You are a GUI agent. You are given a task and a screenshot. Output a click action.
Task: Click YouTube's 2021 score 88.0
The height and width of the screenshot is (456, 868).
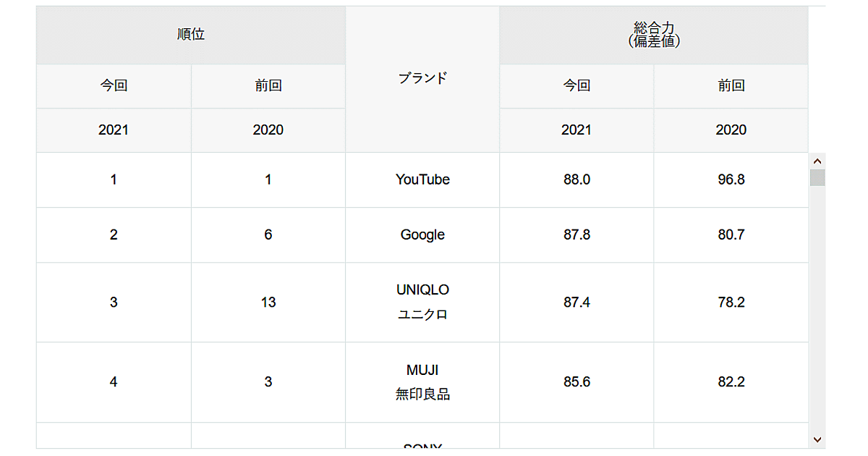576,180
